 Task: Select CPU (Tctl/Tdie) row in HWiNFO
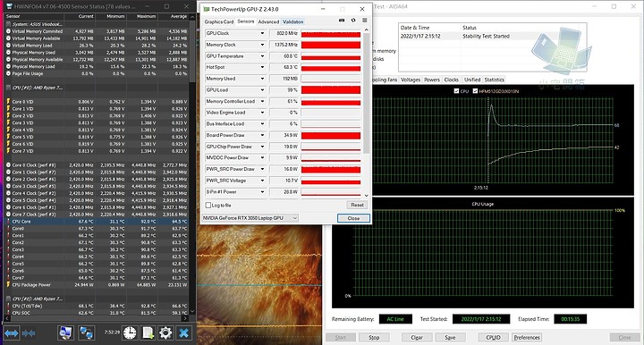(x=96, y=306)
